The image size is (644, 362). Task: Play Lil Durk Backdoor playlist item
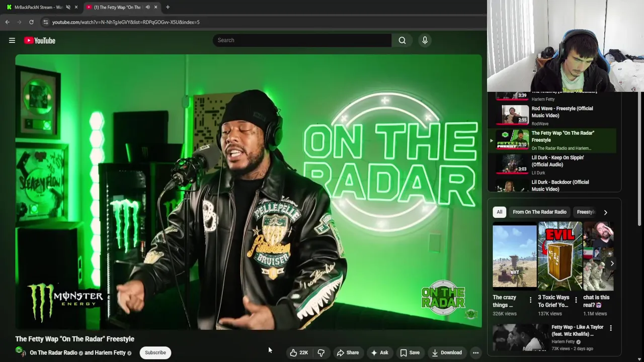click(553, 186)
